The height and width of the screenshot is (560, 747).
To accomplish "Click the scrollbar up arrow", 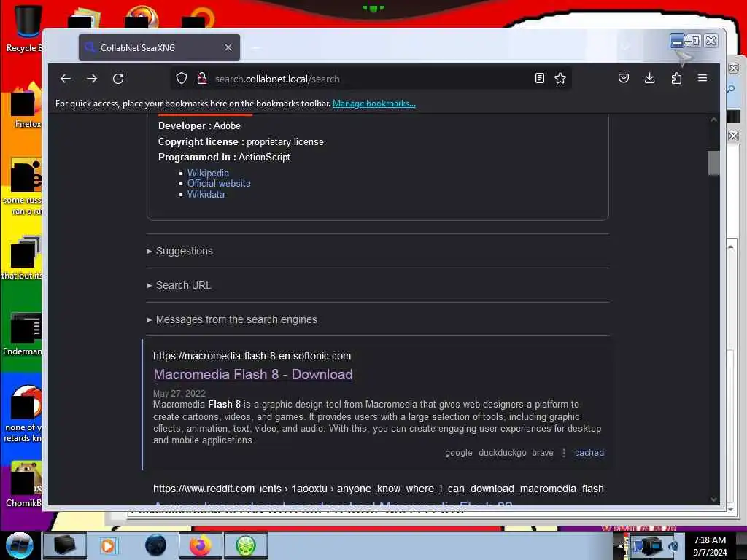I will coord(713,120).
